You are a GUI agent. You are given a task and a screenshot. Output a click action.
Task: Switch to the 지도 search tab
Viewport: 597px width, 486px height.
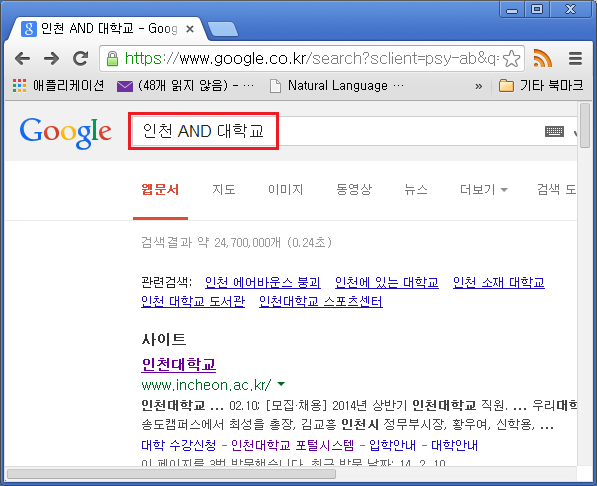point(224,189)
